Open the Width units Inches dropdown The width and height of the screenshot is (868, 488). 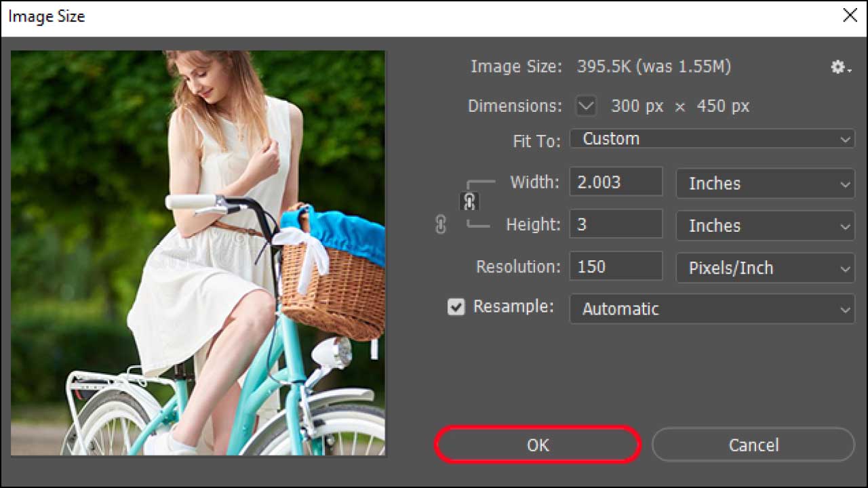[765, 184]
